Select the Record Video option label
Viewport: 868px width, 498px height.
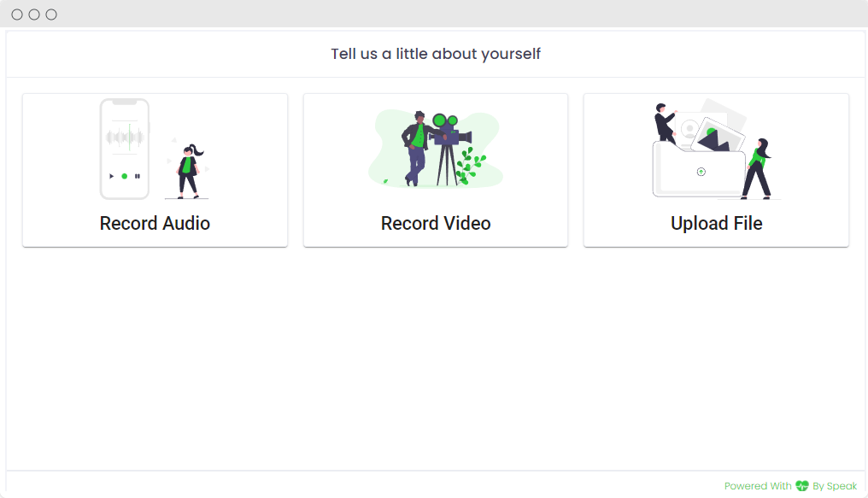coord(436,224)
